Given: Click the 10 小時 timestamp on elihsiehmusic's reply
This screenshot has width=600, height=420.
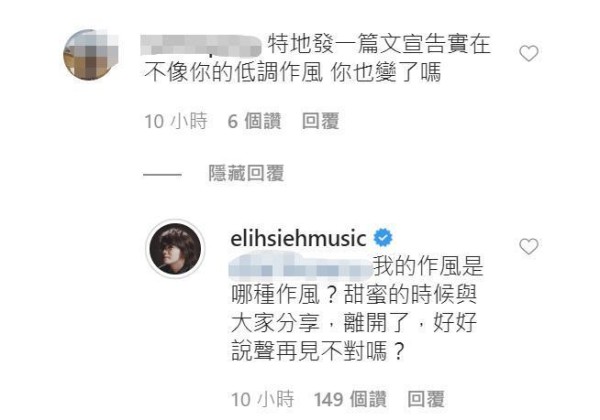Looking at the screenshot, I should [x=262, y=399].
